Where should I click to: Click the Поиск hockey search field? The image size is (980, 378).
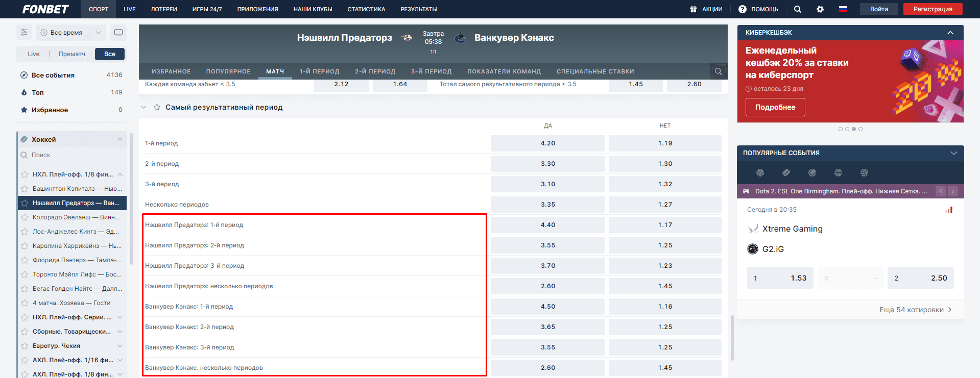point(71,155)
